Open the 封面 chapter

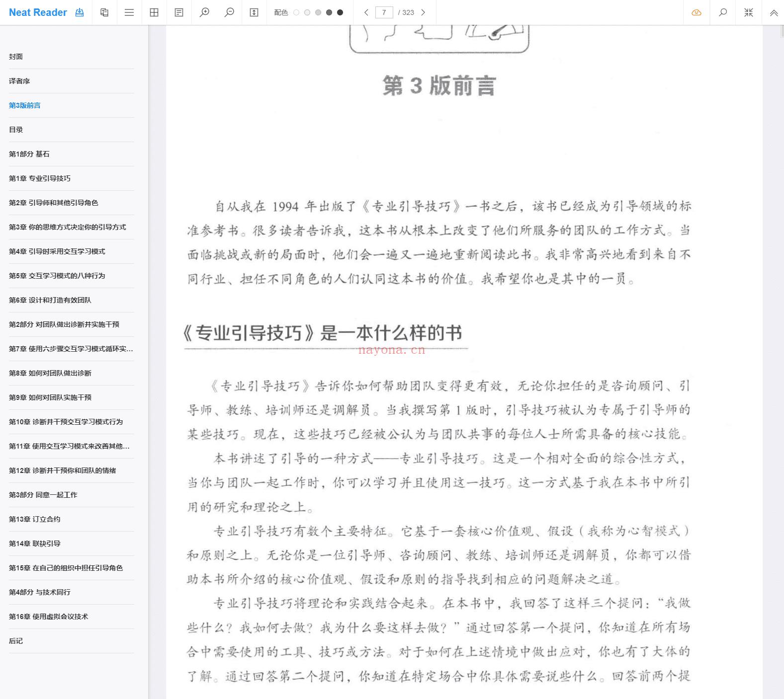point(72,57)
